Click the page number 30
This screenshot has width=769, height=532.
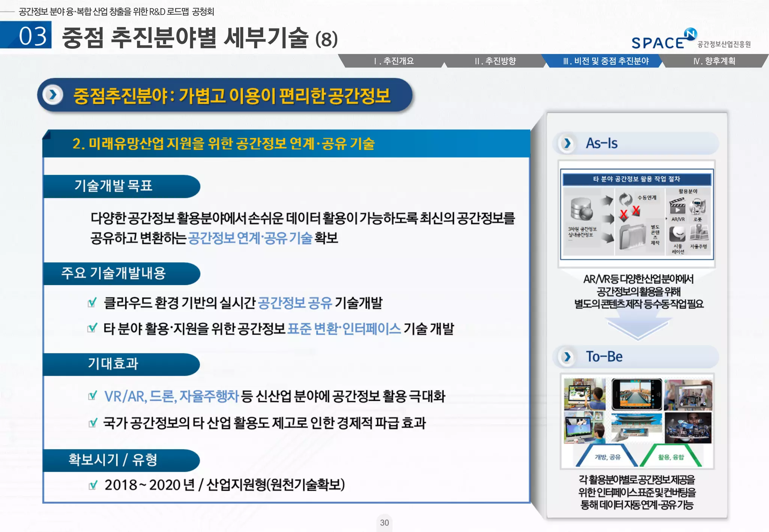(384, 523)
